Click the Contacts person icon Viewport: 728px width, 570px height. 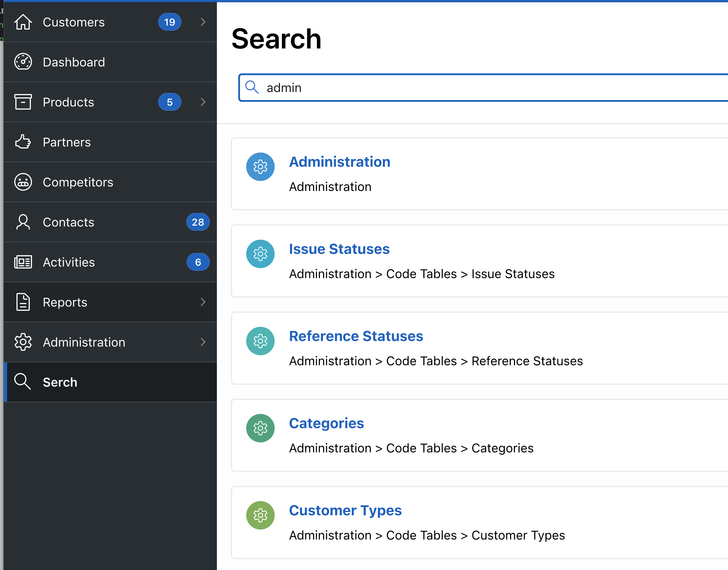[23, 222]
